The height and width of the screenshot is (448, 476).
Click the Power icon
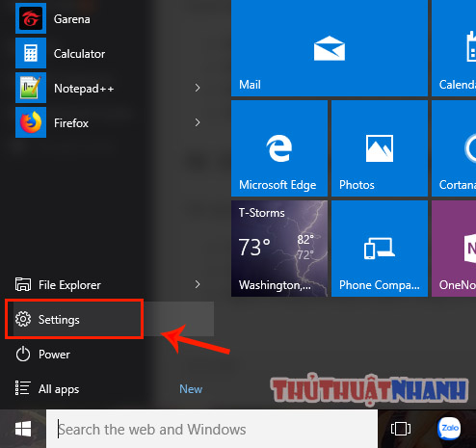coord(23,354)
